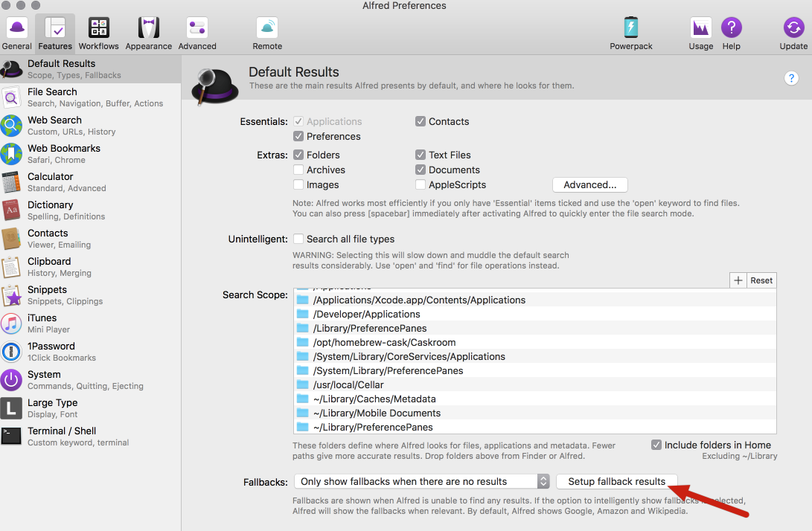Click the Advanced... button
Screen dimensions: 812x531
590,184
